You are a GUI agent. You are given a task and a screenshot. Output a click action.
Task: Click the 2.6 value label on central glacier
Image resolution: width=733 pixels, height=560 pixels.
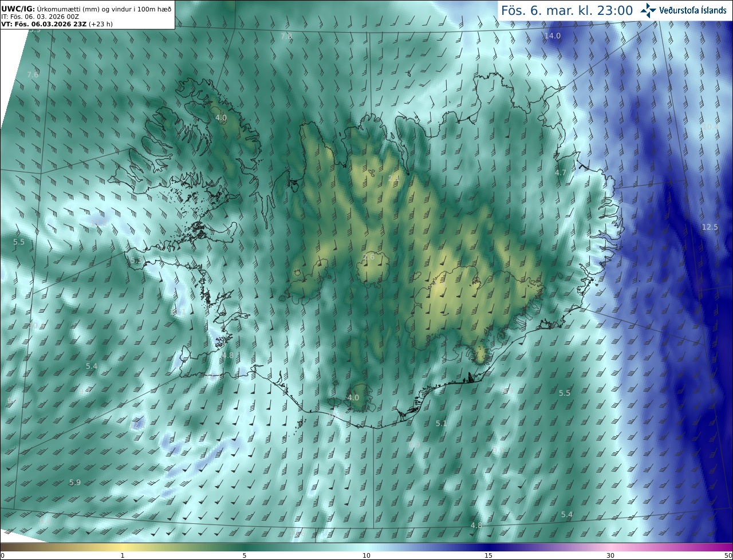pyautogui.click(x=369, y=257)
